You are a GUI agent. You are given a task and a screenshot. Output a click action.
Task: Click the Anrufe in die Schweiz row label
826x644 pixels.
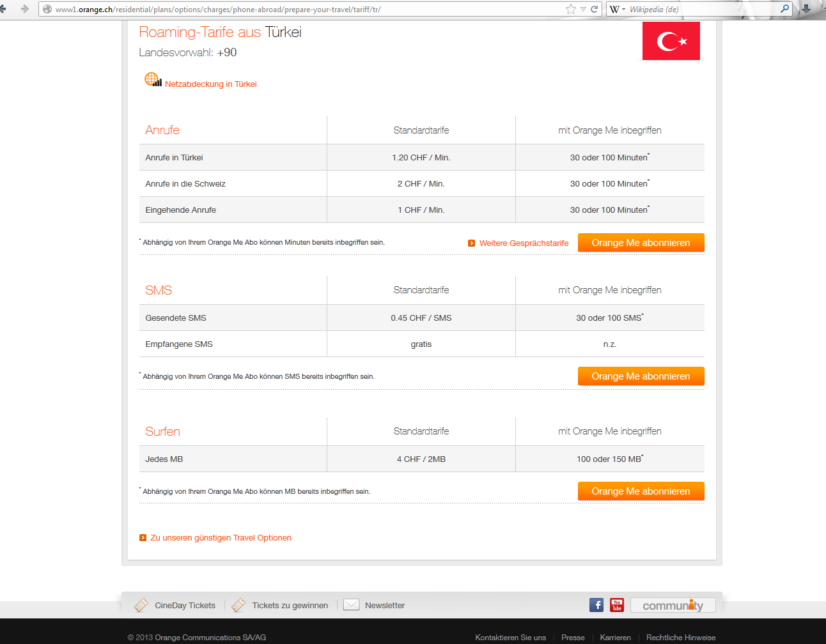pos(185,183)
